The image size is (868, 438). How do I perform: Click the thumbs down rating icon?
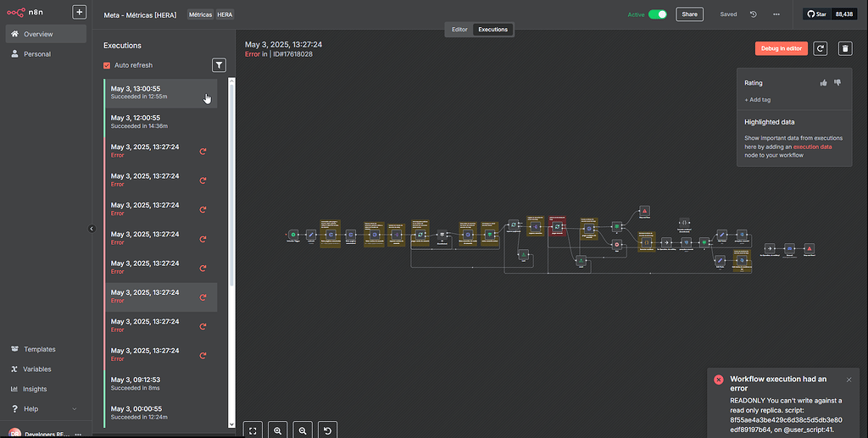tap(837, 83)
